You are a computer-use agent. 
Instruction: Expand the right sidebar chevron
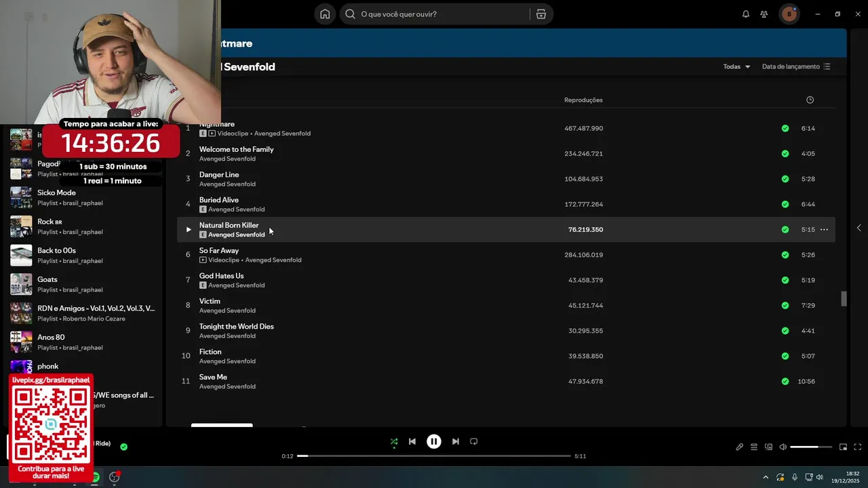[859, 228]
